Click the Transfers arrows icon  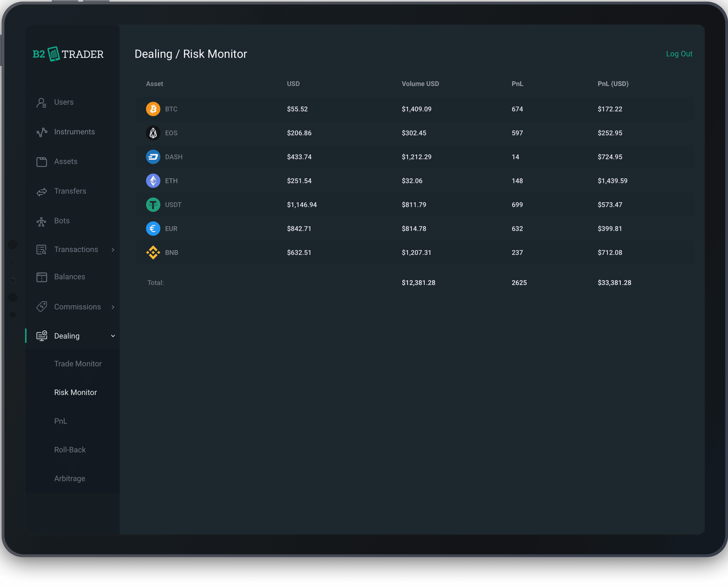click(42, 192)
